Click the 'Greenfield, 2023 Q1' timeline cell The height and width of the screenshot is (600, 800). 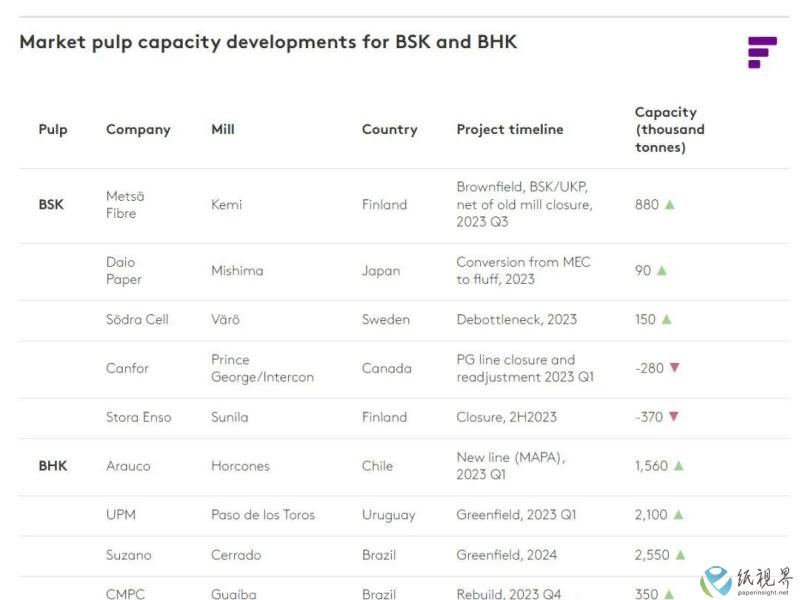[516, 514]
